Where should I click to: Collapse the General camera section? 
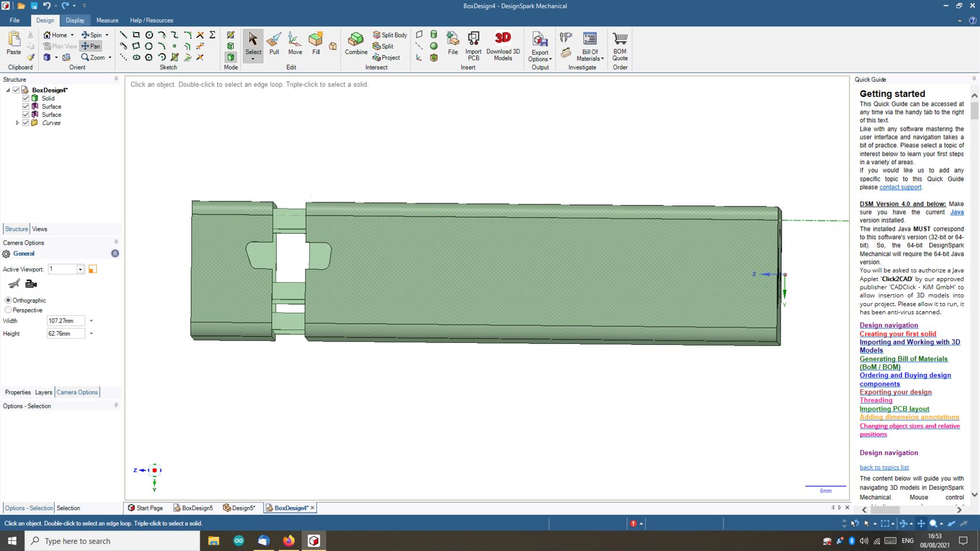click(x=115, y=253)
